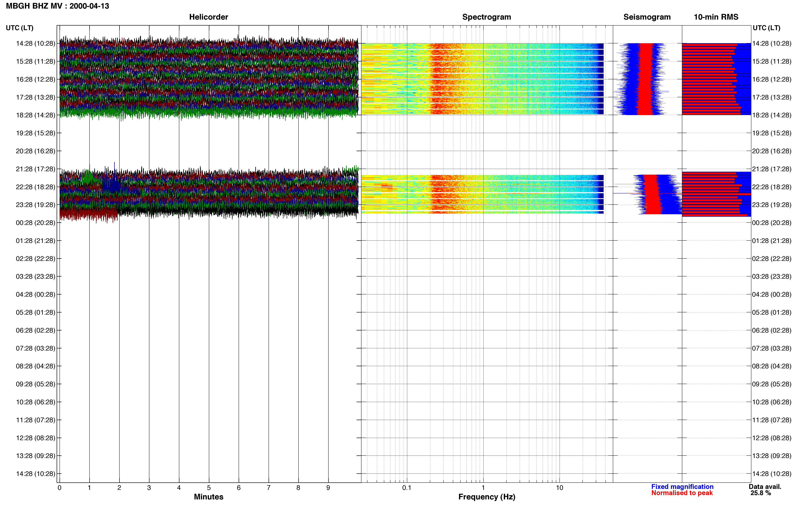Click left time label 11:28 (07:28)
The image size is (812, 508).
point(36,420)
